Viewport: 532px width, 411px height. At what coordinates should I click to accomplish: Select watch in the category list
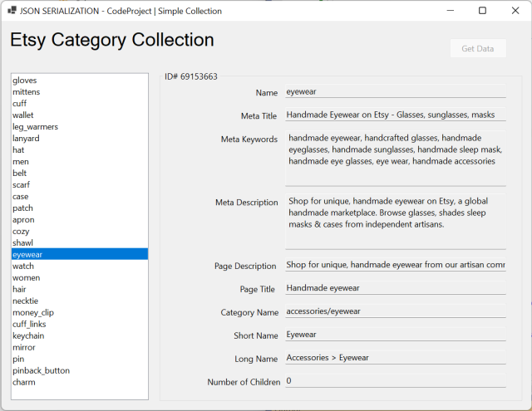tap(80, 266)
